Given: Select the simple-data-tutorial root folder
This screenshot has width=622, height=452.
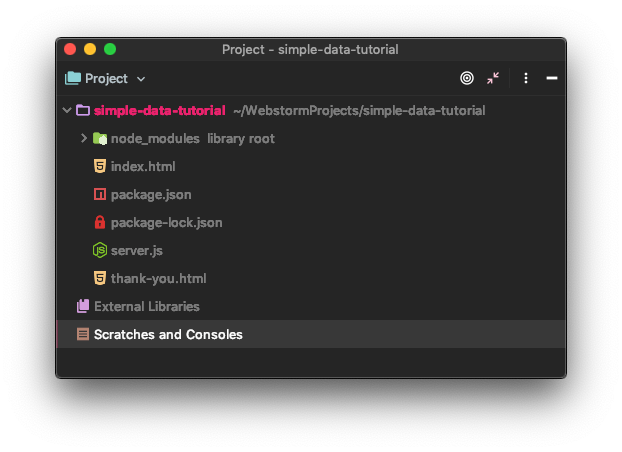Looking at the screenshot, I should (160, 110).
